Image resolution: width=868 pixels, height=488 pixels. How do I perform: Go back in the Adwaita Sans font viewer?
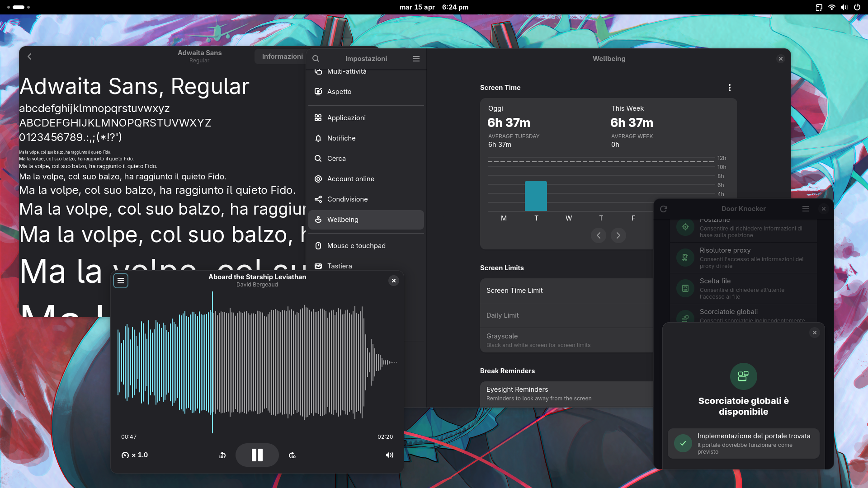[x=29, y=56]
